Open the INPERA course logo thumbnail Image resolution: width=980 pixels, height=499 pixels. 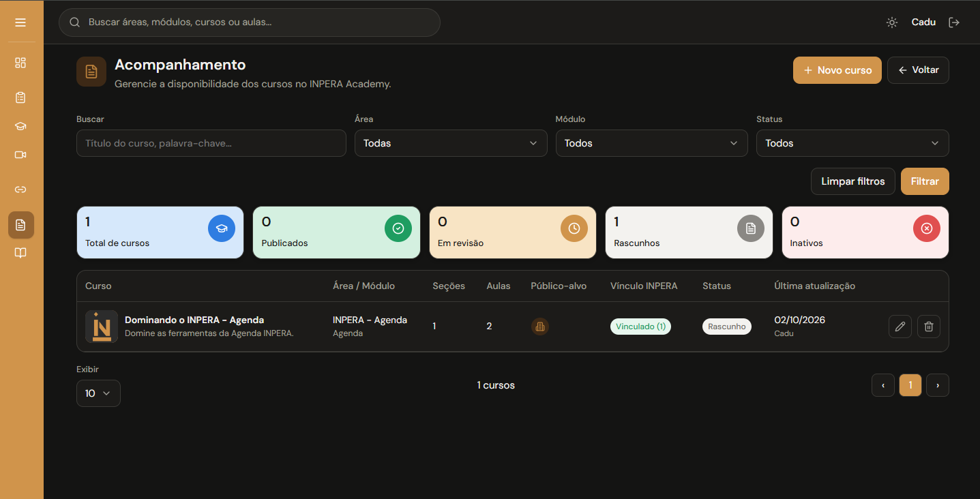pos(102,327)
